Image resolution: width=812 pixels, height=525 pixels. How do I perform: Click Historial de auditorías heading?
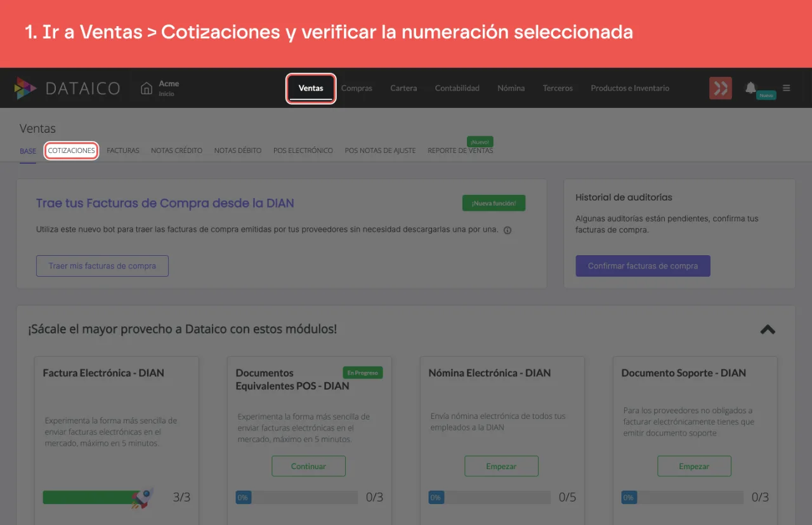coord(624,197)
